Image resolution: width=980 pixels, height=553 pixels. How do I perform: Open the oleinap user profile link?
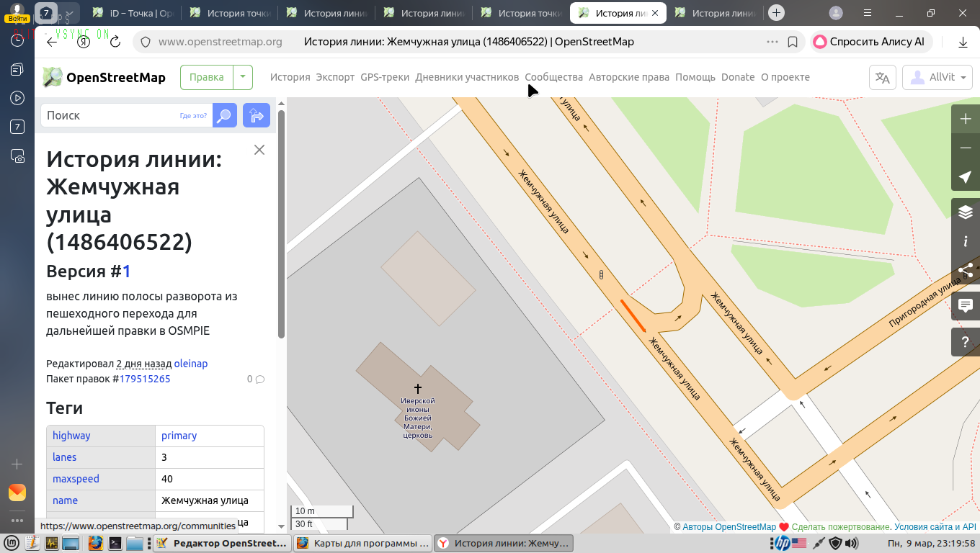pyautogui.click(x=191, y=364)
